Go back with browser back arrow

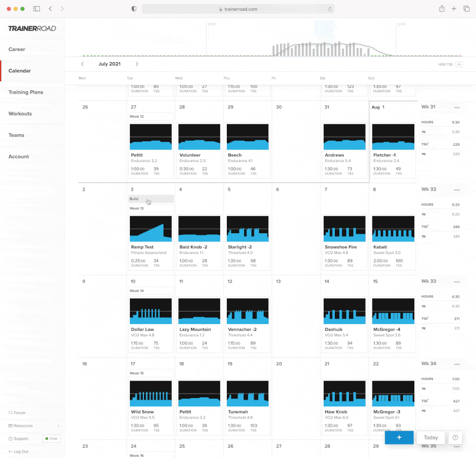point(50,9)
